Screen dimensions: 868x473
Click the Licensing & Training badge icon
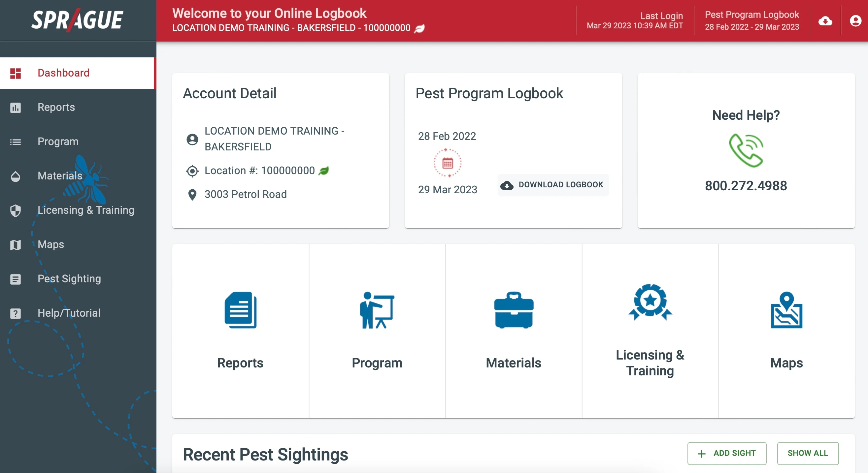(x=650, y=302)
